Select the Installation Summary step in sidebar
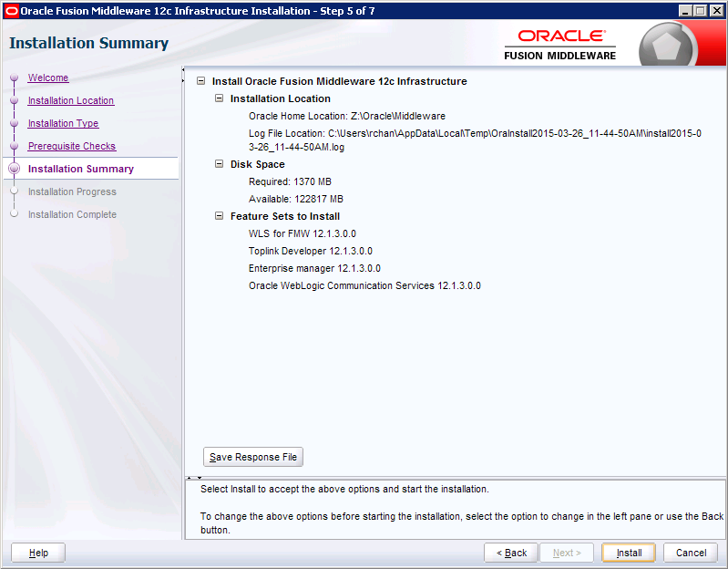This screenshot has height=569, width=728. (81, 169)
